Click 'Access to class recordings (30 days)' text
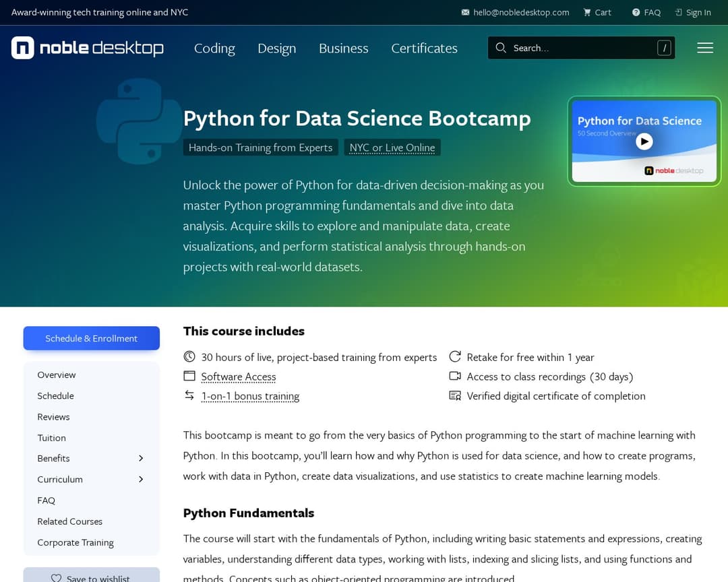 coord(550,377)
